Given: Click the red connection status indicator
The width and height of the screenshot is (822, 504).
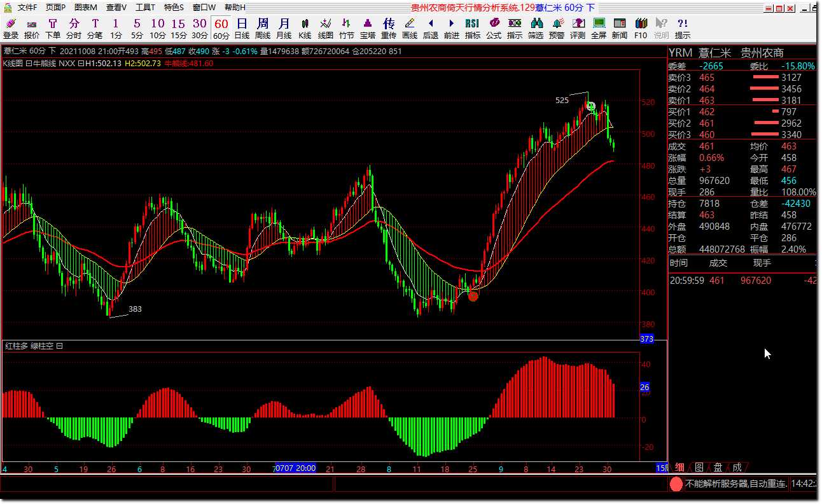Looking at the screenshot, I should pyautogui.click(x=676, y=484).
